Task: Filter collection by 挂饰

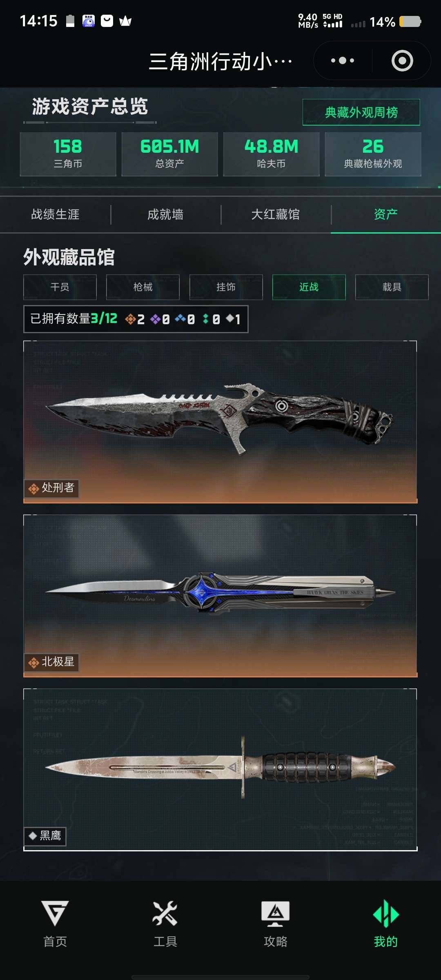Action: tap(226, 287)
